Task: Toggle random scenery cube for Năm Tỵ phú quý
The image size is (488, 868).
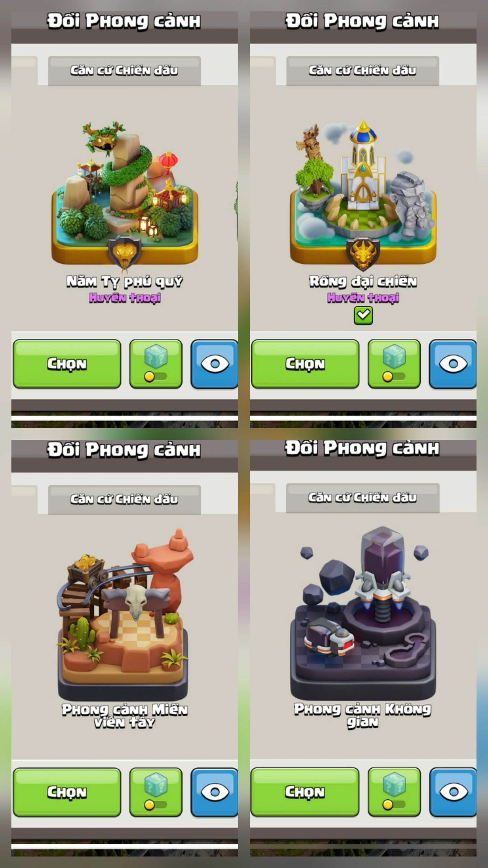Action: click(156, 364)
